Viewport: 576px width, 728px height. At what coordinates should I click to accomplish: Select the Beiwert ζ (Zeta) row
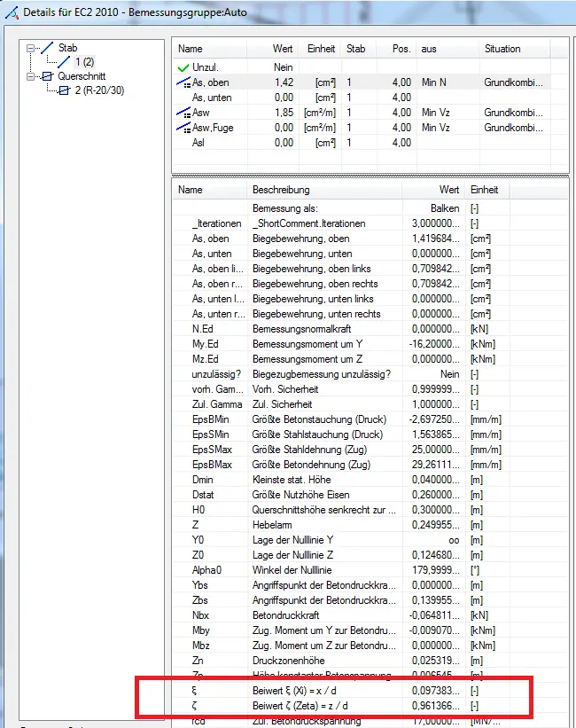341,706
